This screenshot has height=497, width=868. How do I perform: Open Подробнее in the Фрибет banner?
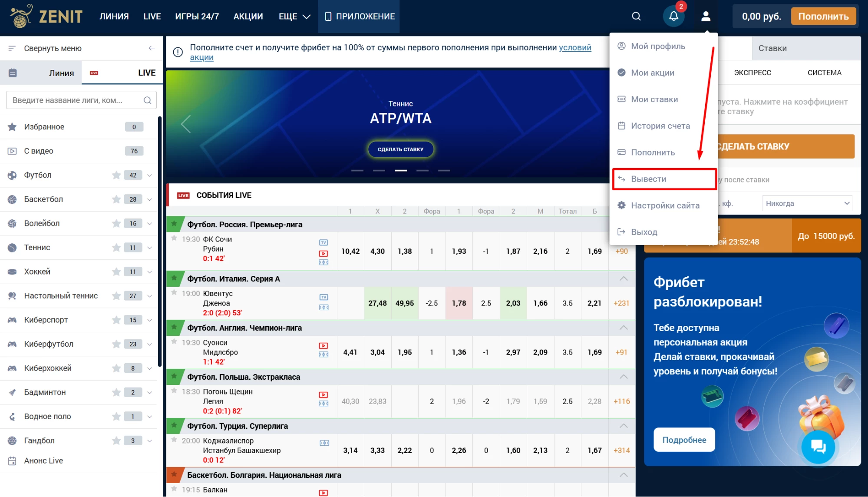click(684, 440)
